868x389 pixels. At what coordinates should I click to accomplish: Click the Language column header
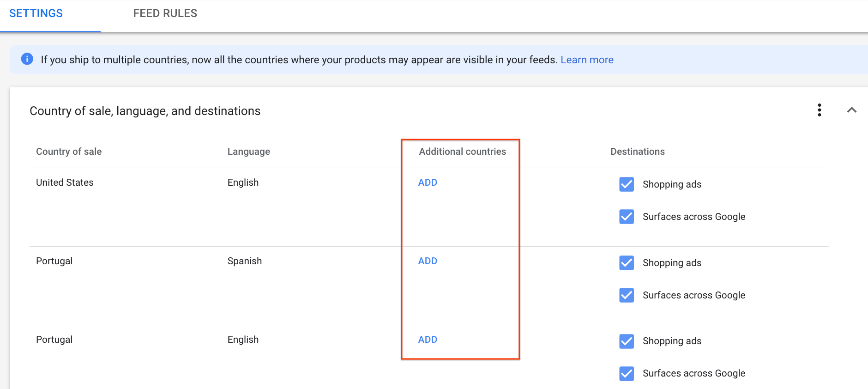pyautogui.click(x=248, y=152)
